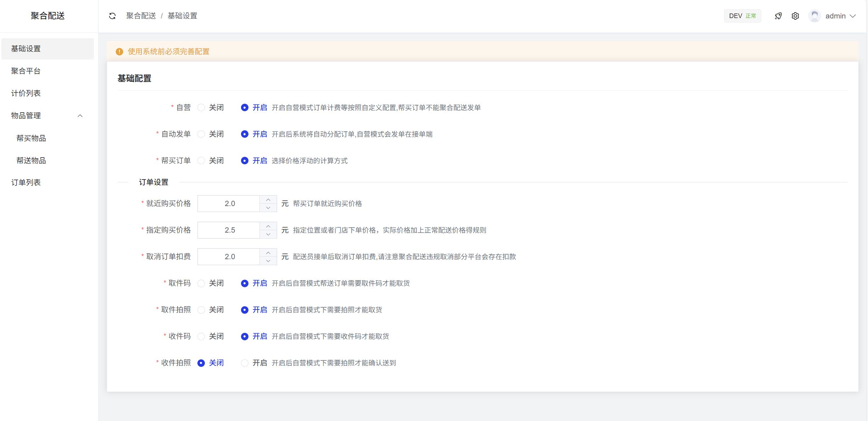This screenshot has width=868, height=421.
Task: 点击 admin 用户头像
Action: pyautogui.click(x=814, y=16)
